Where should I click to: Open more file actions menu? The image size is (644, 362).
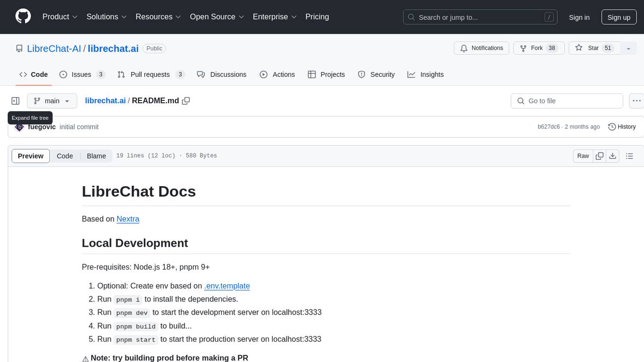point(636,101)
